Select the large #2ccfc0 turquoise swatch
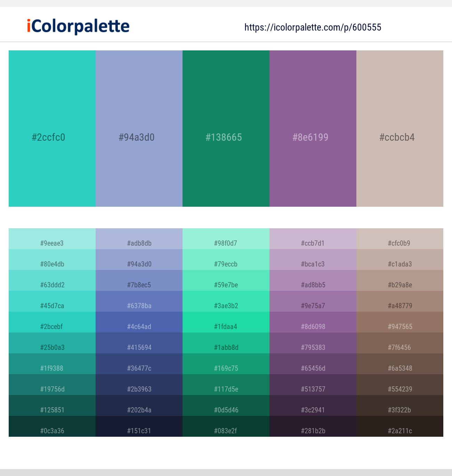Screen dimensions: 452x476 tap(52, 129)
